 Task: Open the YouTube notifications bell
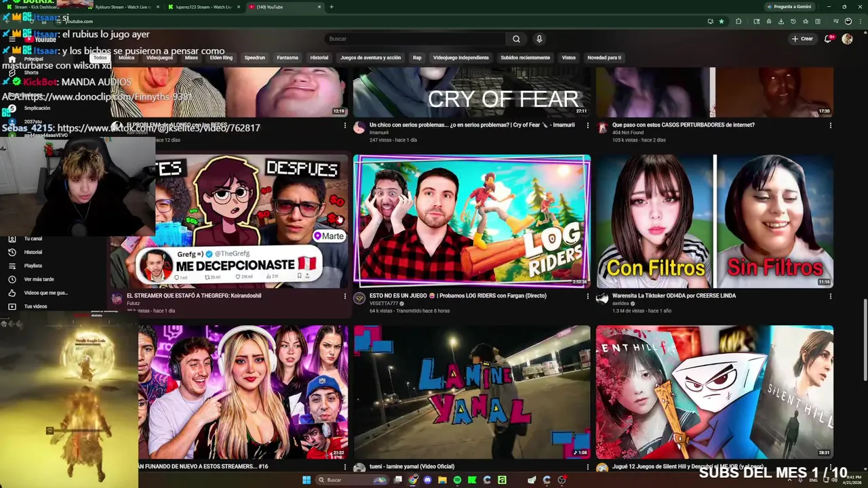click(x=828, y=39)
